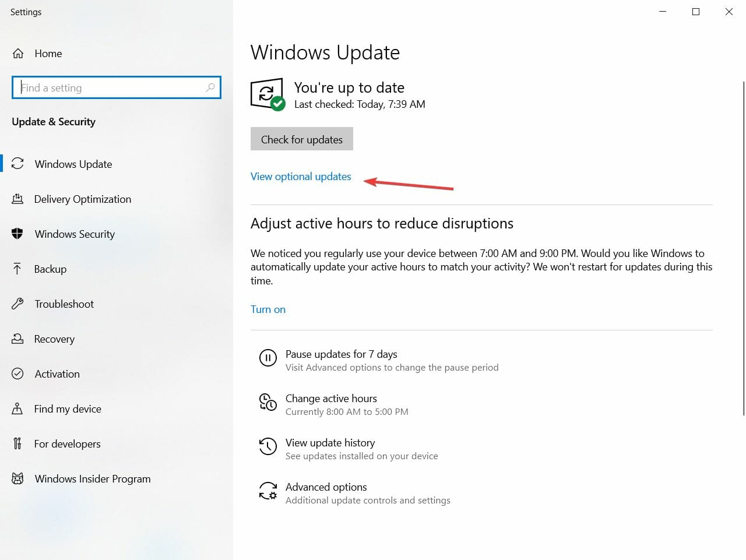Open View update history
The height and width of the screenshot is (560, 746).
(330, 442)
